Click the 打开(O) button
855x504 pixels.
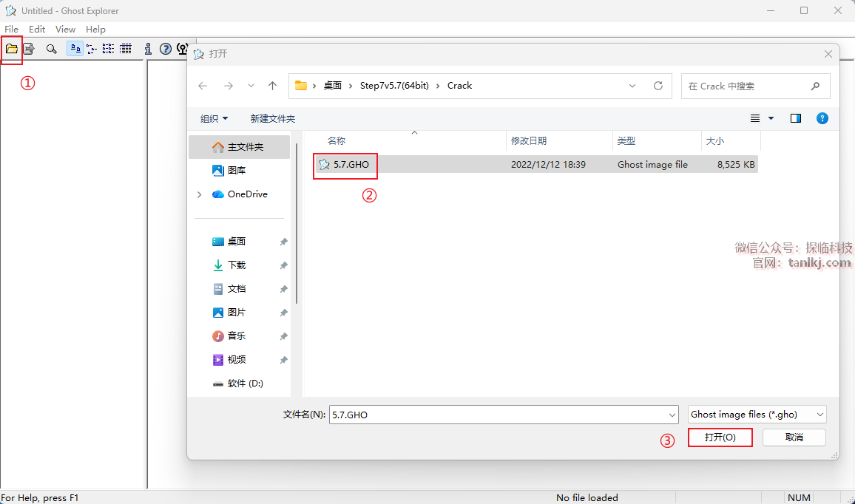pyautogui.click(x=720, y=437)
